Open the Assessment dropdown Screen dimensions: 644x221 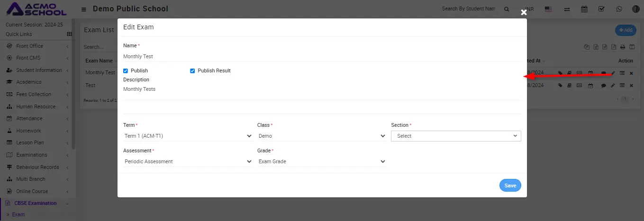click(187, 161)
